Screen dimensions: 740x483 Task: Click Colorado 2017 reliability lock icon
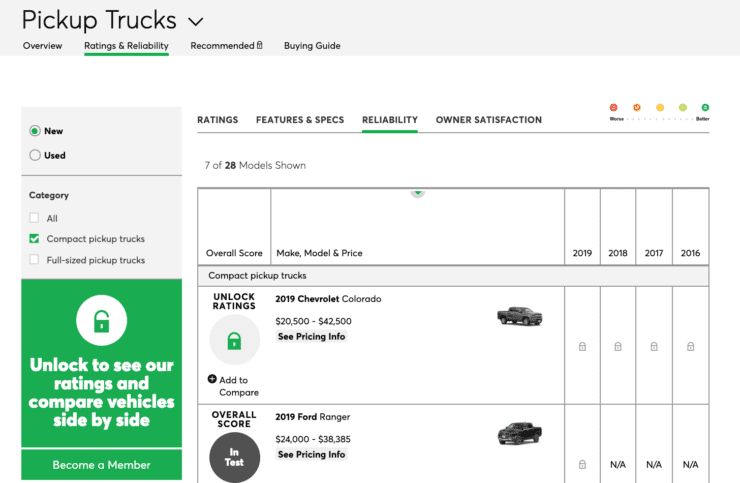coord(654,347)
